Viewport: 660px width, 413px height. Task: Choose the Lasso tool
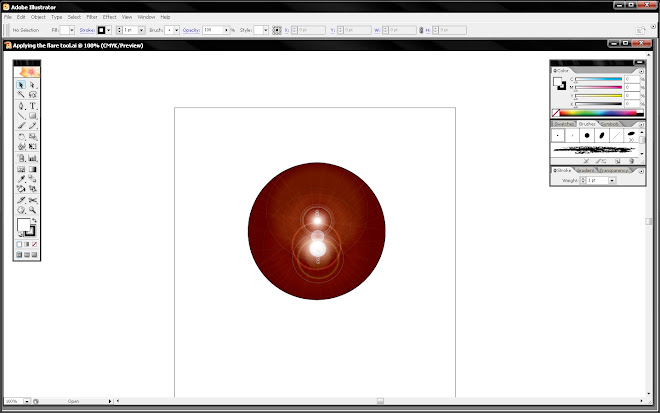click(x=32, y=94)
